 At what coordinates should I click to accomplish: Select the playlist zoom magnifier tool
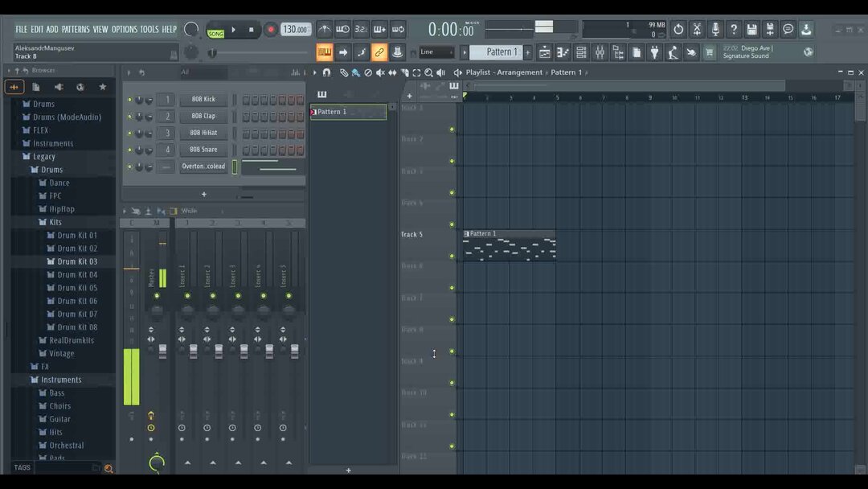pyautogui.click(x=428, y=72)
